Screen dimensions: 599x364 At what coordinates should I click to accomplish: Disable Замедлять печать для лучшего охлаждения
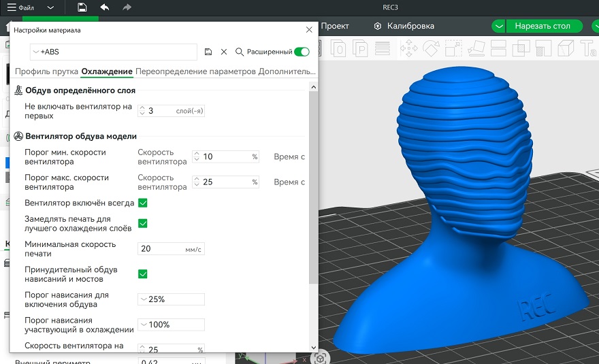[x=143, y=223]
